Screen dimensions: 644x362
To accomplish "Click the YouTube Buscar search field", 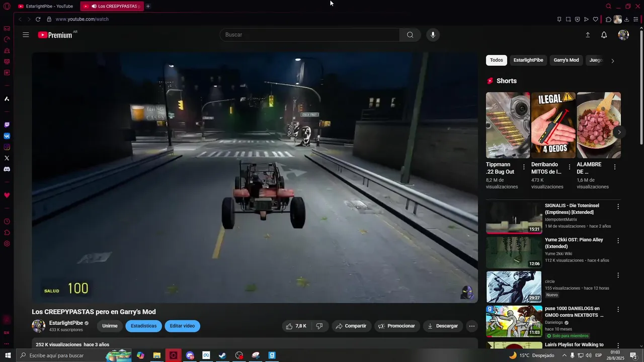I will click(310, 35).
